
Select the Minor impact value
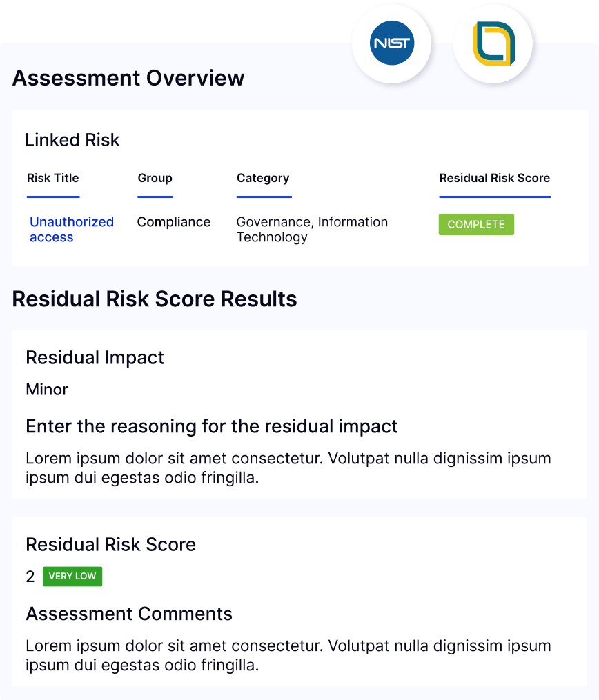[47, 389]
